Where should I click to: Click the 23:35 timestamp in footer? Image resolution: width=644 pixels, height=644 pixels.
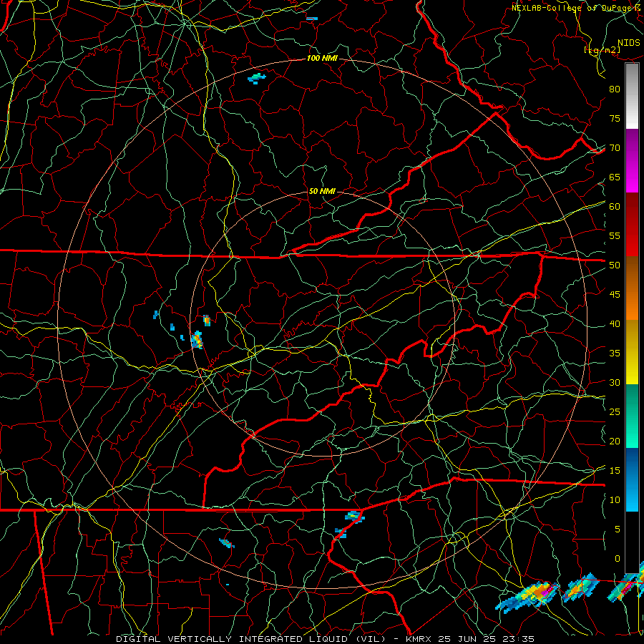pyautogui.click(x=519, y=639)
